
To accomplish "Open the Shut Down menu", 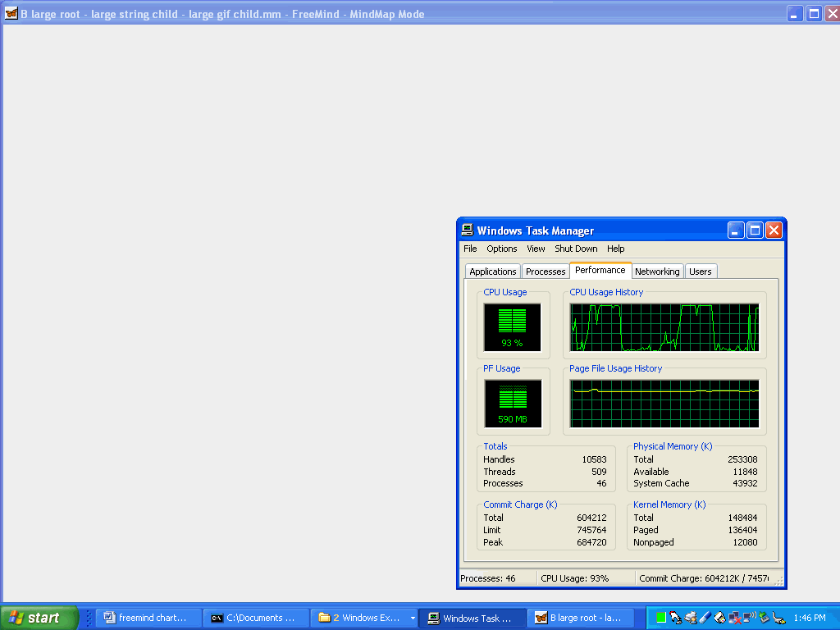I will (x=576, y=249).
